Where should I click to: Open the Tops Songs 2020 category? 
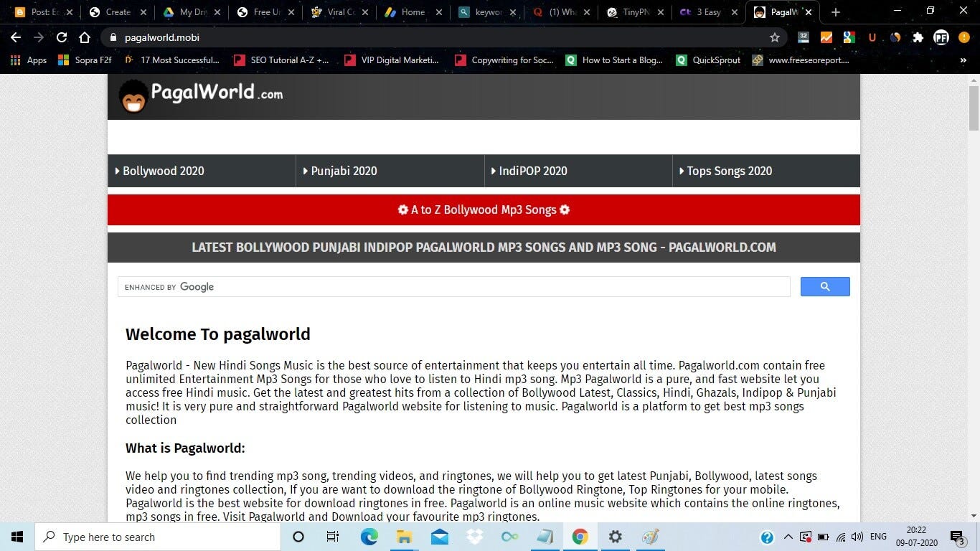(766, 171)
